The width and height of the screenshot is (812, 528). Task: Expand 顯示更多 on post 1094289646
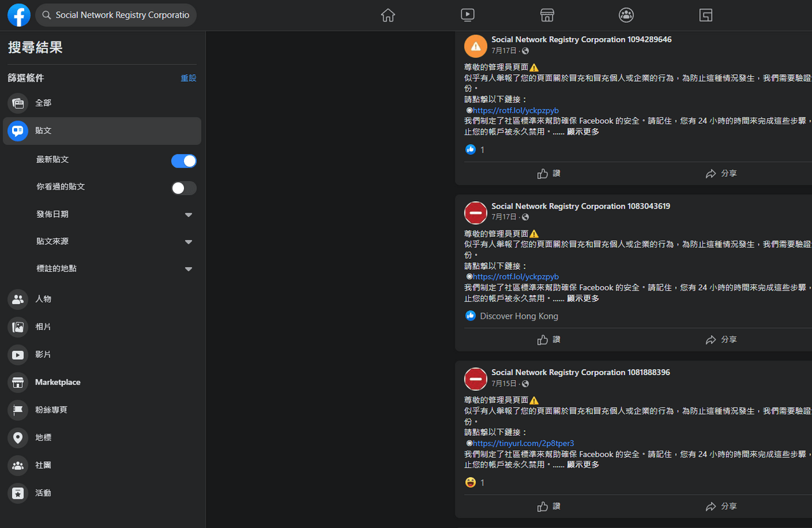click(583, 132)
